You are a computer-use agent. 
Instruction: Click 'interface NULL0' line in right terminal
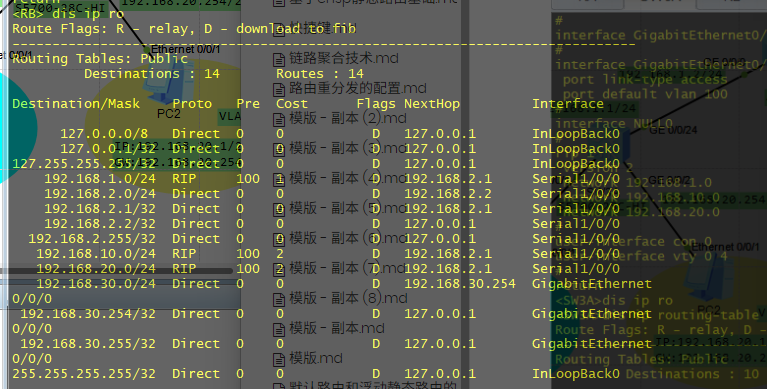(x=614, y=124)
